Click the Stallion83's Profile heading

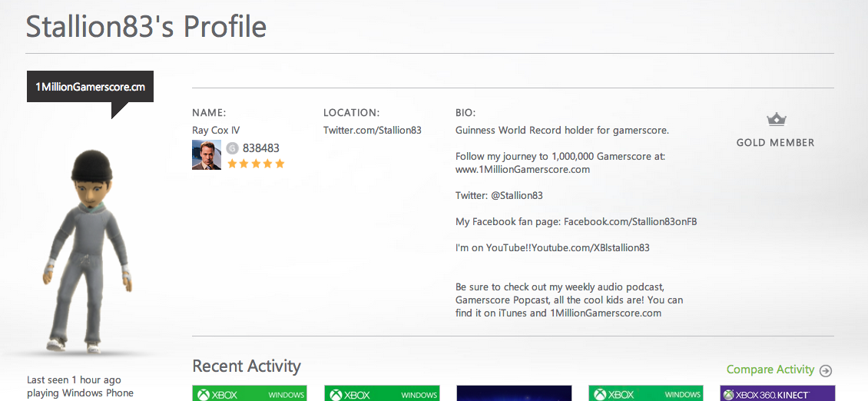[x=146, y=27]
